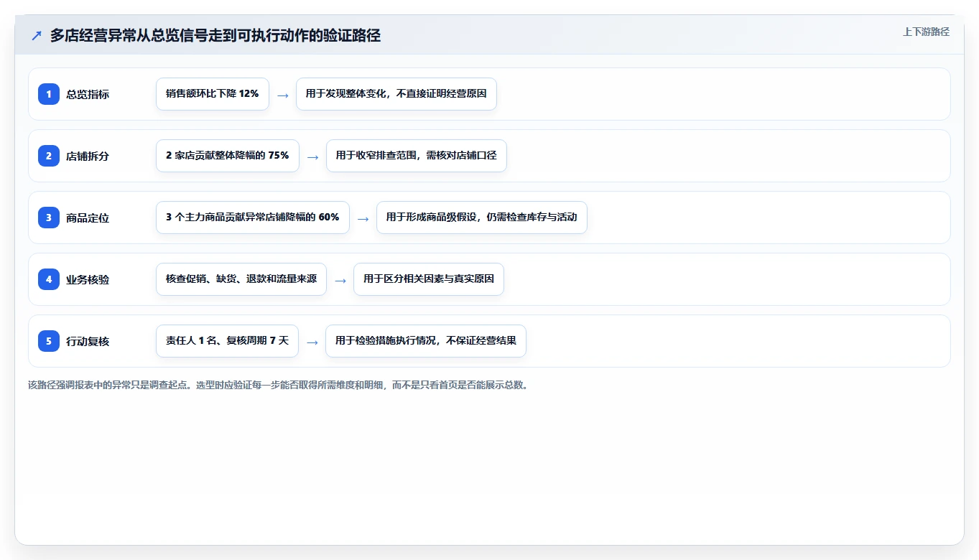This screenshot has height=560, width=979.
Task: Click the 商品定位 step label
Action: pyautogui.click(x=88, y=218)
